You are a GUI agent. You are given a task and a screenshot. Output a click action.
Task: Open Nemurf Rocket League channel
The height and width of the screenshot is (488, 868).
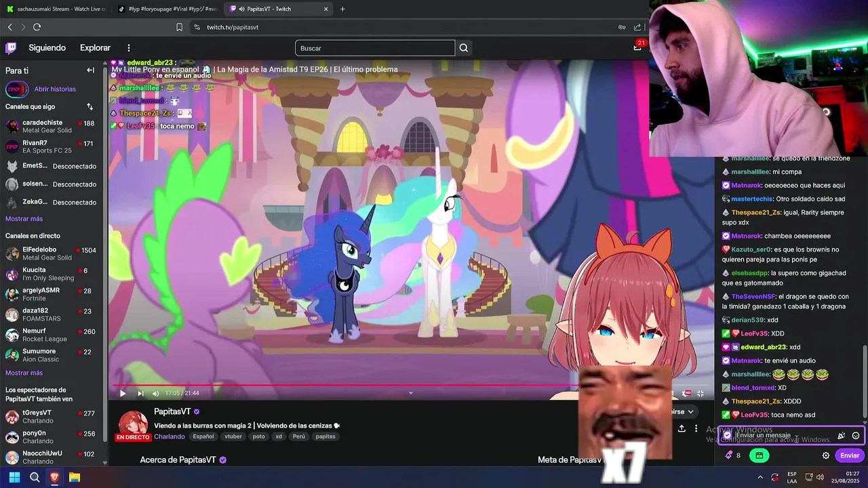pyautogui.click(x=52, y=335)
